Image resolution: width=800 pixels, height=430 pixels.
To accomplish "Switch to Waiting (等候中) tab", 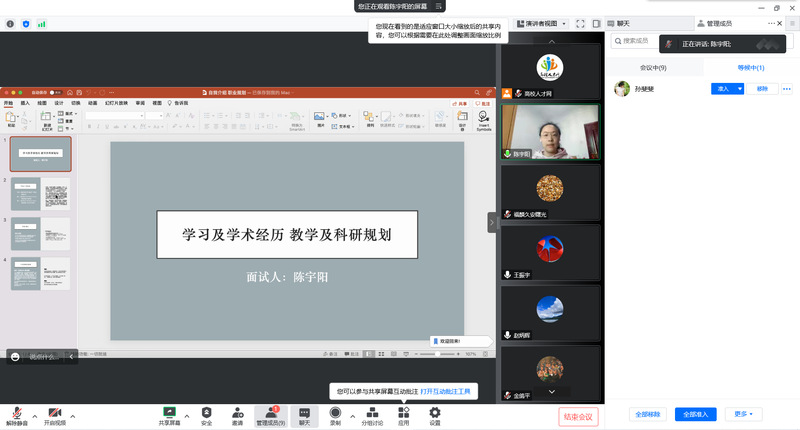I will [751, 67].
